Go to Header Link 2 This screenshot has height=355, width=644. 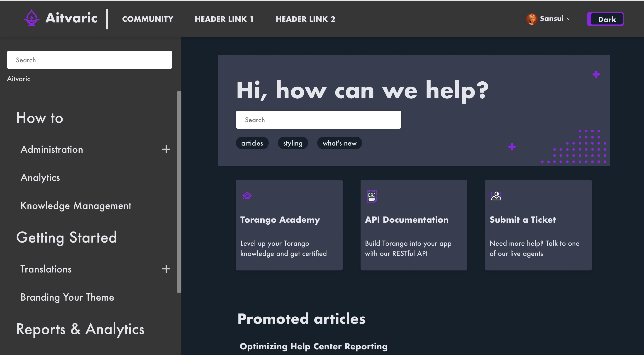(x=305, y=19)
